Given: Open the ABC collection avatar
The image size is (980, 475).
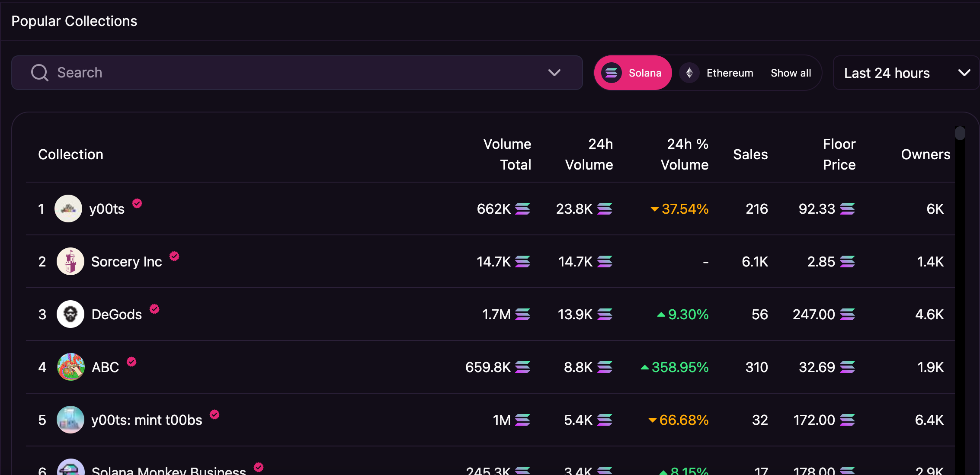Looking at the screenshot, I should coord(70,367).
